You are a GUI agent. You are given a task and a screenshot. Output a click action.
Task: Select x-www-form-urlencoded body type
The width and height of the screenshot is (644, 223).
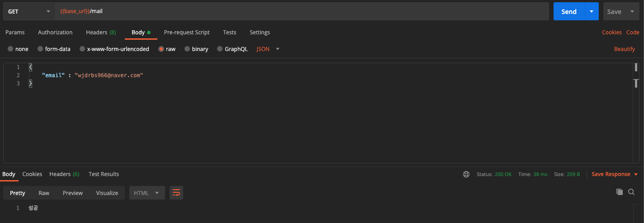114,49
